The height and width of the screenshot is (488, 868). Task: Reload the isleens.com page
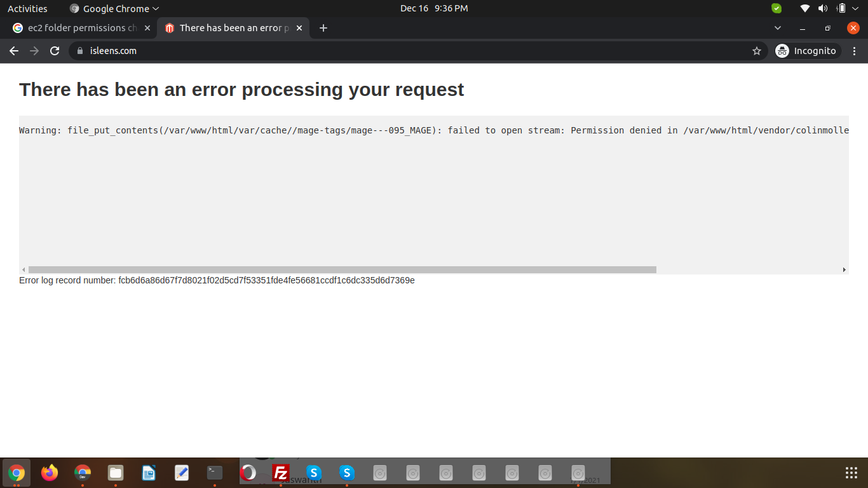point(55,51)
